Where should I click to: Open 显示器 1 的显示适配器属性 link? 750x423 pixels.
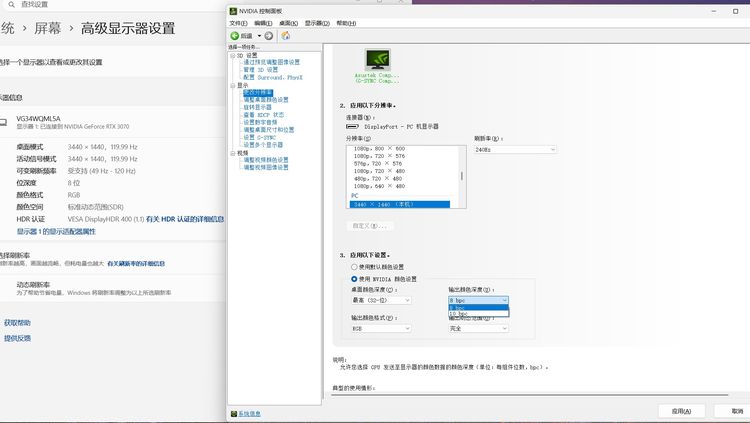[x=56, y=232]
